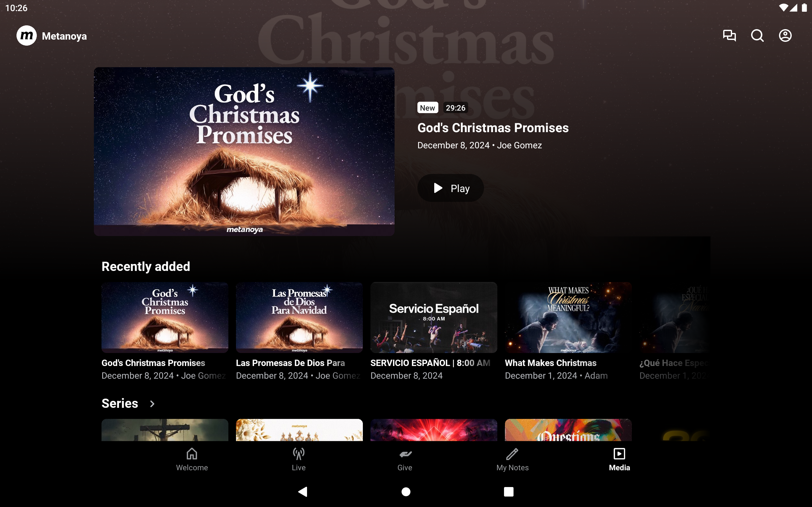This screenshot has width=812, height=507.
Task: Go to the Welcome tab
Action: [192, 460]
